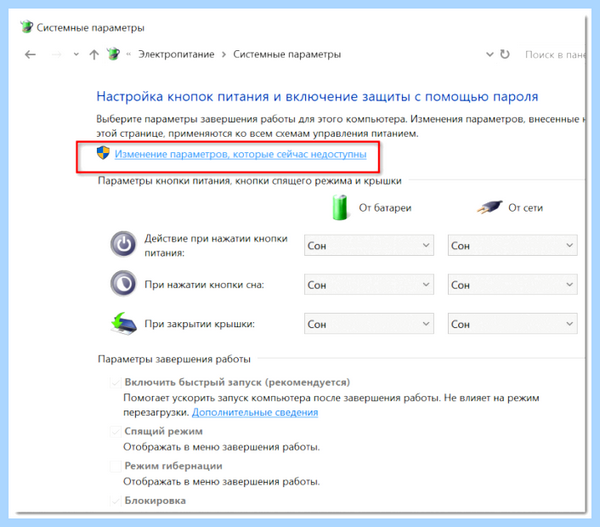
Task: Open recent locations dropdown chevron
Action: [76, 54]
